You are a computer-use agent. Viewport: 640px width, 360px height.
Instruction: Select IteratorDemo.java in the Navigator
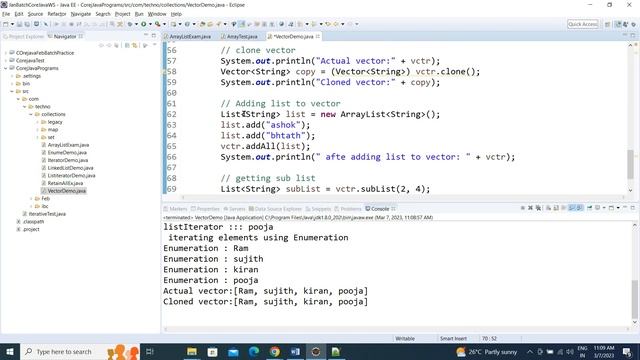[68, 160]
